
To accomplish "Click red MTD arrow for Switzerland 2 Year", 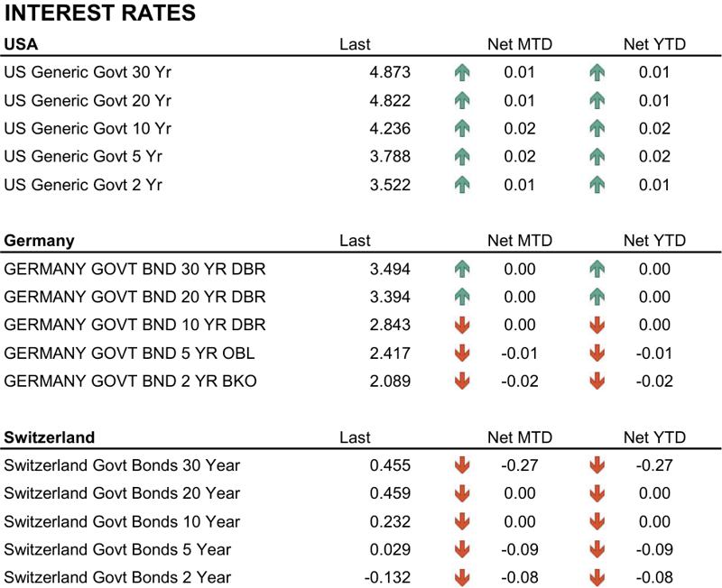I will (462, 577).
